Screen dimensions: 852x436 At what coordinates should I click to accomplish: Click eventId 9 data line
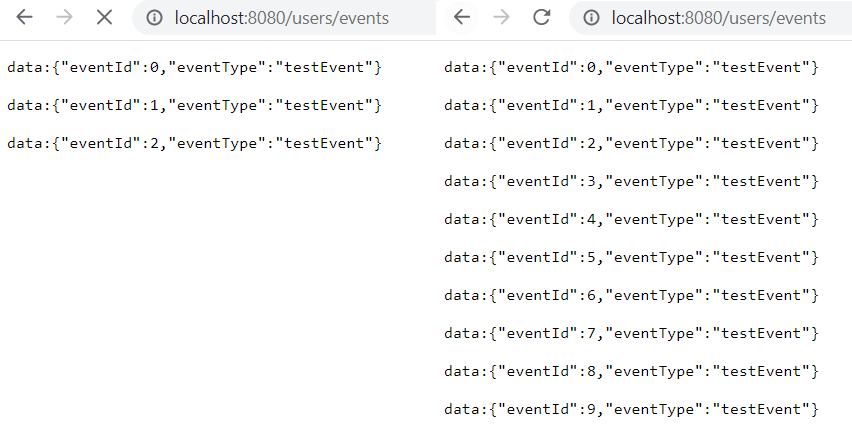tap(631, 409)
